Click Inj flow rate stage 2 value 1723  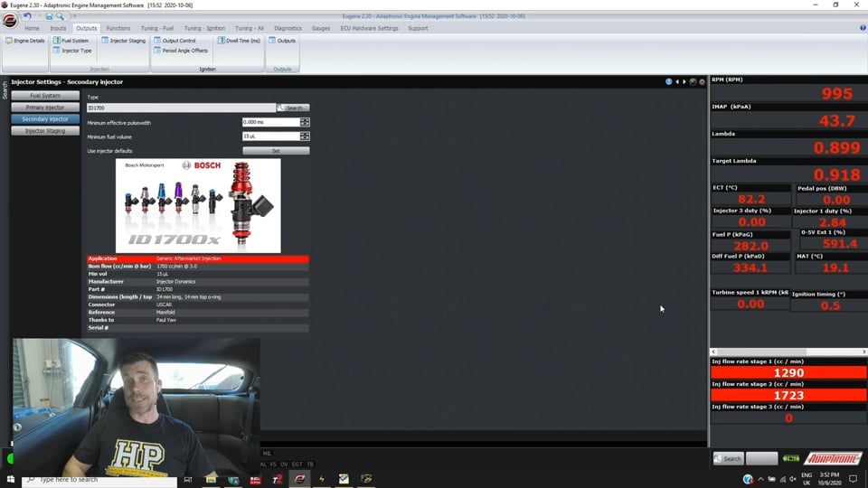pos(788,396)
